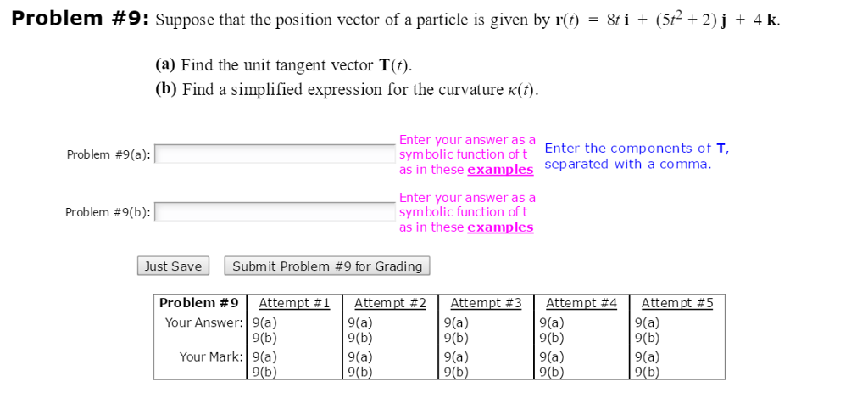Click the "Problem #9(b):" field label
The width and height of the screenshot is (868, 415).
tap(108, 212)
